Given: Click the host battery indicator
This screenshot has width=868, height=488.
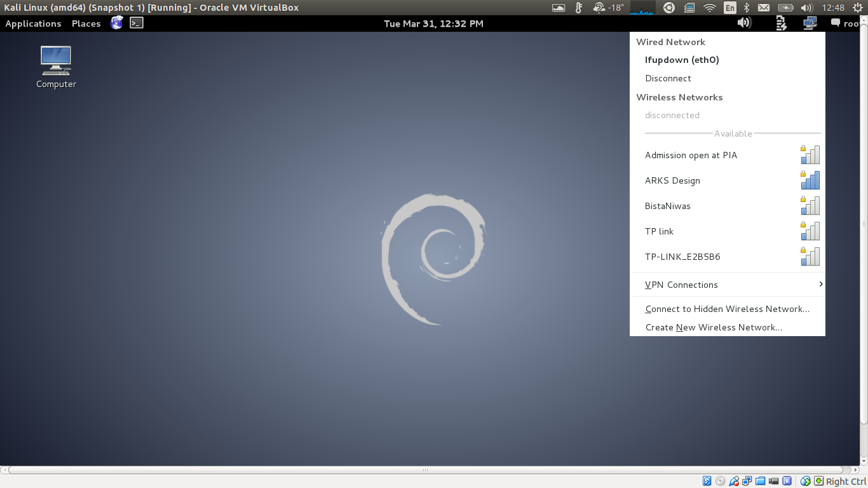Looking at the screenshot, I should tap(786, 8).
